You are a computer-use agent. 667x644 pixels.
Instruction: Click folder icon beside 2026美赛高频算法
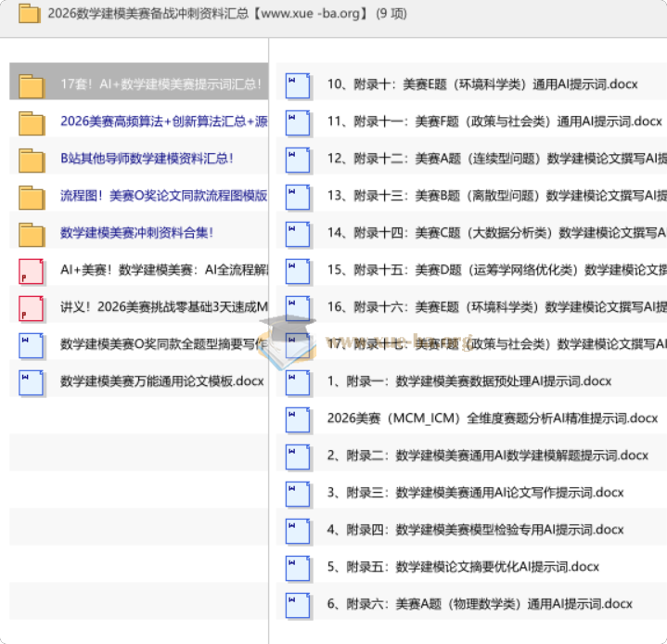click(32, 122)
